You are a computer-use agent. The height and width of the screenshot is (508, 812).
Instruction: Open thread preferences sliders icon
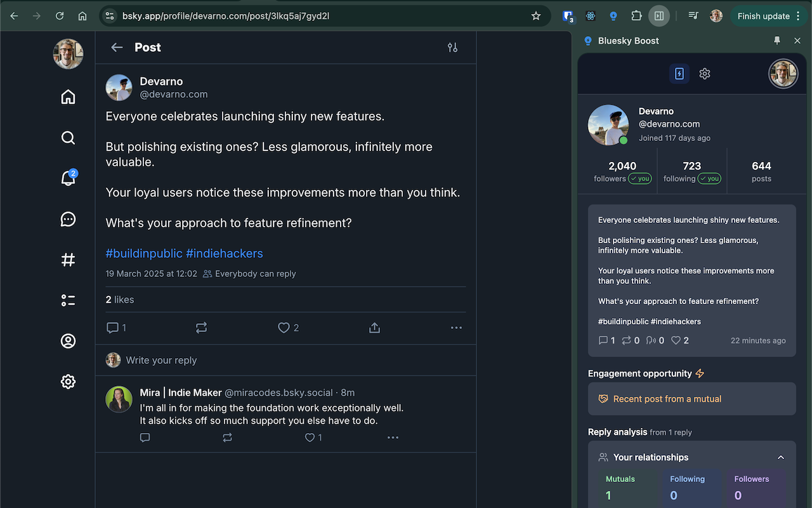452,48
